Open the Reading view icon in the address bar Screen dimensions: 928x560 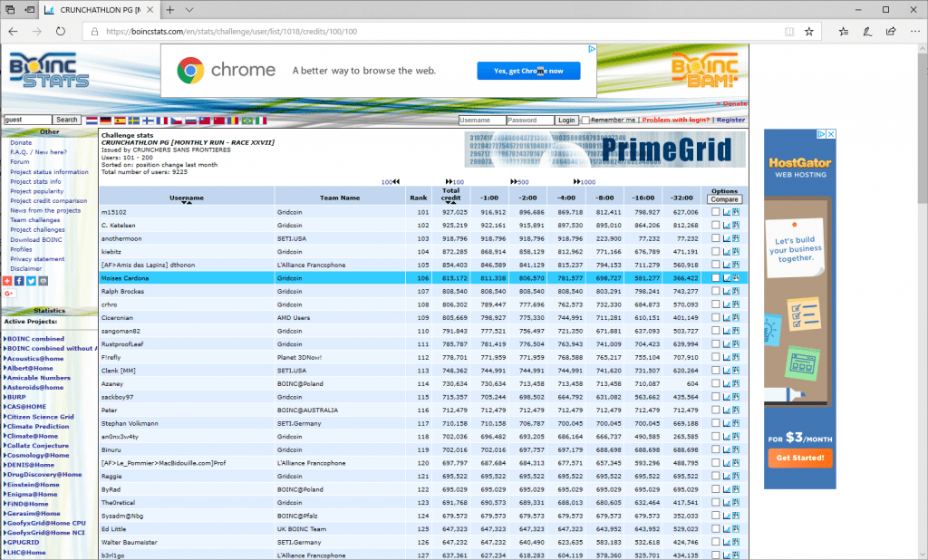789,32
